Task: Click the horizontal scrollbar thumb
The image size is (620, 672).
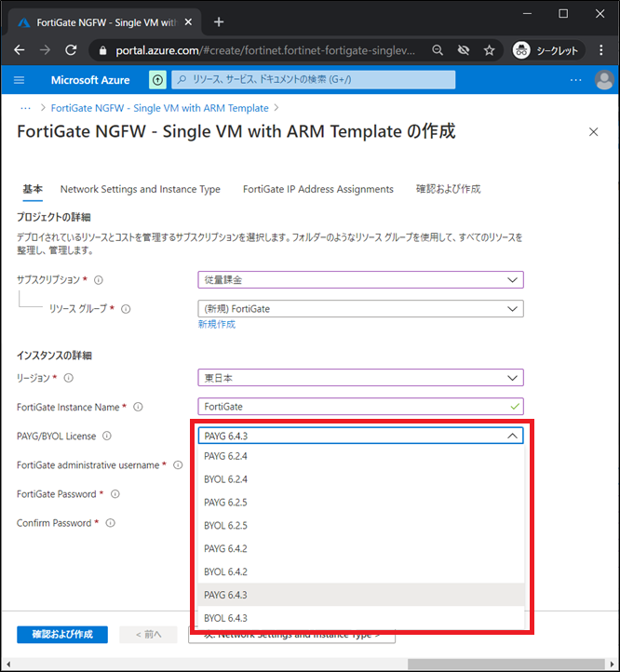Action: (505, 665)
